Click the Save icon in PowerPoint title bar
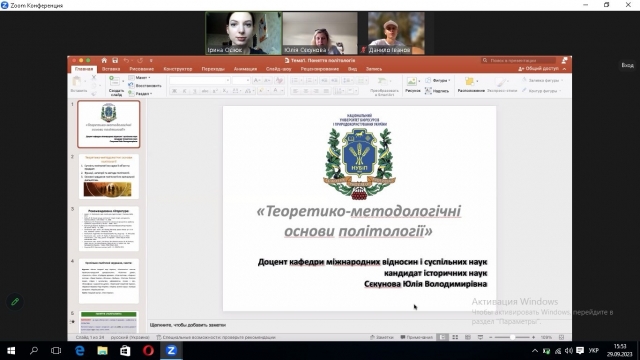Image resolution: width=640 pixels, height=360 pixels. pos(115,60)
